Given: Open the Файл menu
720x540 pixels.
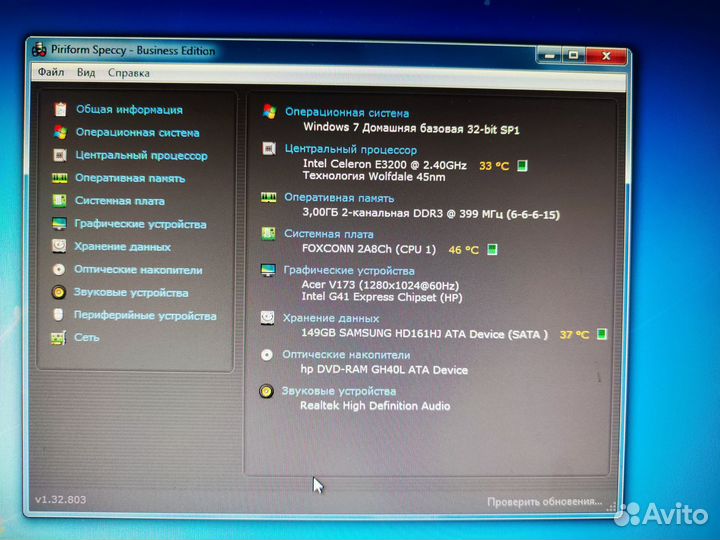Looking at the screenshot, I should [50, 73].
